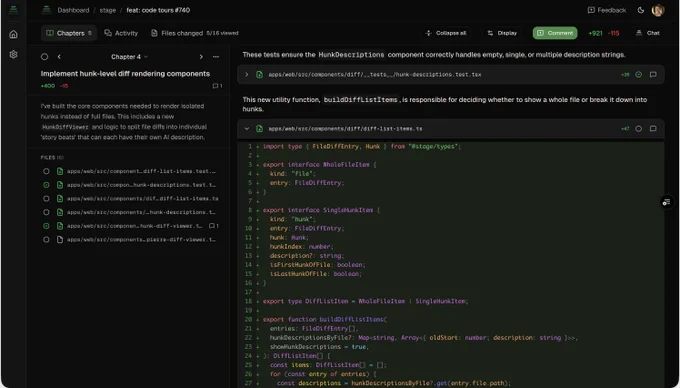The image size is (680, 388).
Task: Open the settings gear in left sidebar
Action: pos(13,54)
